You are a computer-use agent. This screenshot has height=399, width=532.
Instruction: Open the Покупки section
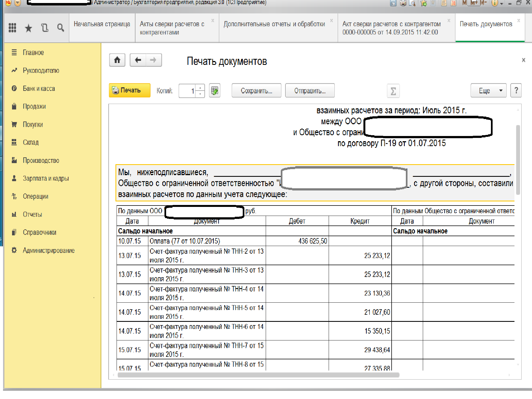click(x=33, y=125)
